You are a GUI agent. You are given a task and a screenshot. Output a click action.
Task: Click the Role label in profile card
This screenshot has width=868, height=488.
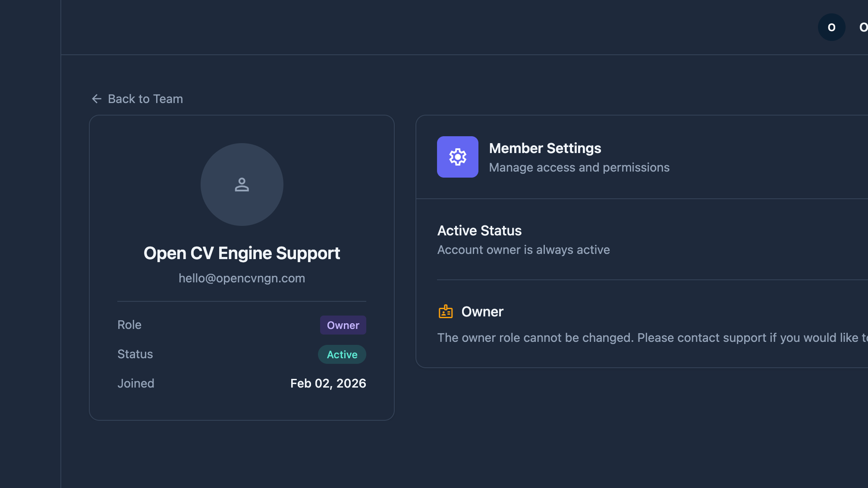129,325
